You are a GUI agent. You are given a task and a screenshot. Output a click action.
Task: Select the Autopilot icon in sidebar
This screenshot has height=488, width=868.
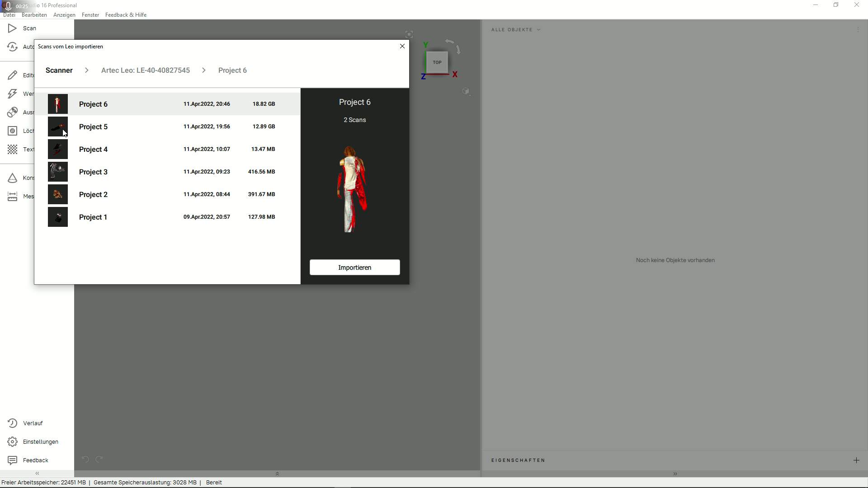[13, 47]
